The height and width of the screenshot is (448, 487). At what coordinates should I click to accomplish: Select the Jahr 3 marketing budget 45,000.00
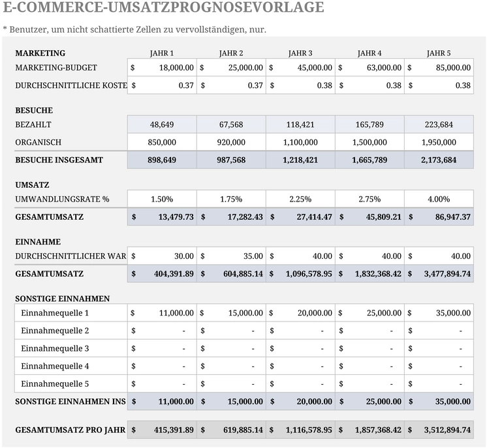[x=300, y=68]
